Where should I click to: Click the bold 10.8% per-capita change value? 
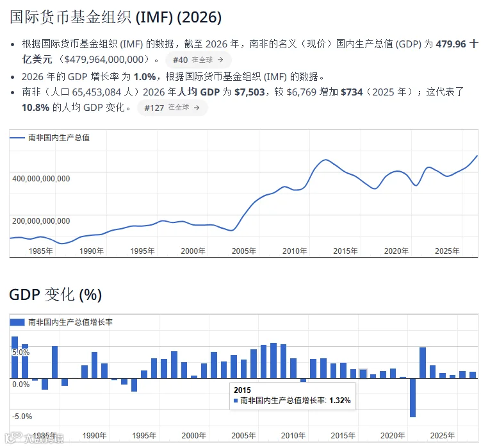coord(36,108)
